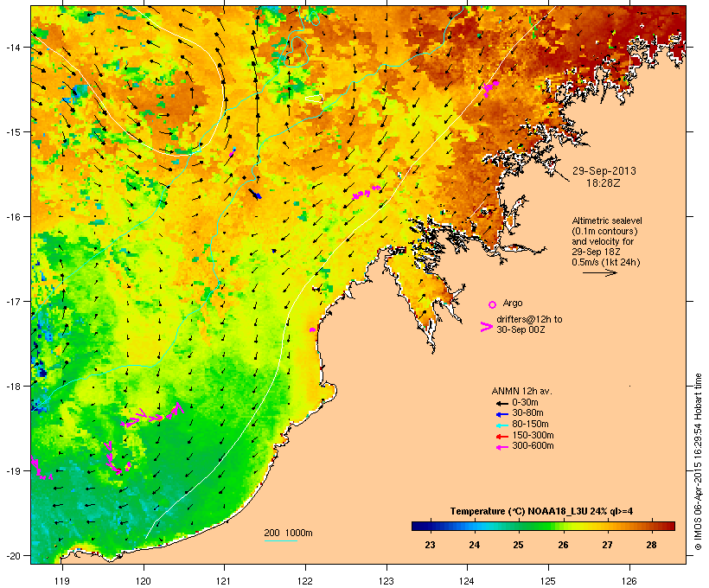This screenshot has height=588, width=709.
Task: Click the blue 30-80m legend arrow
Action: click(x=501, y=414)
